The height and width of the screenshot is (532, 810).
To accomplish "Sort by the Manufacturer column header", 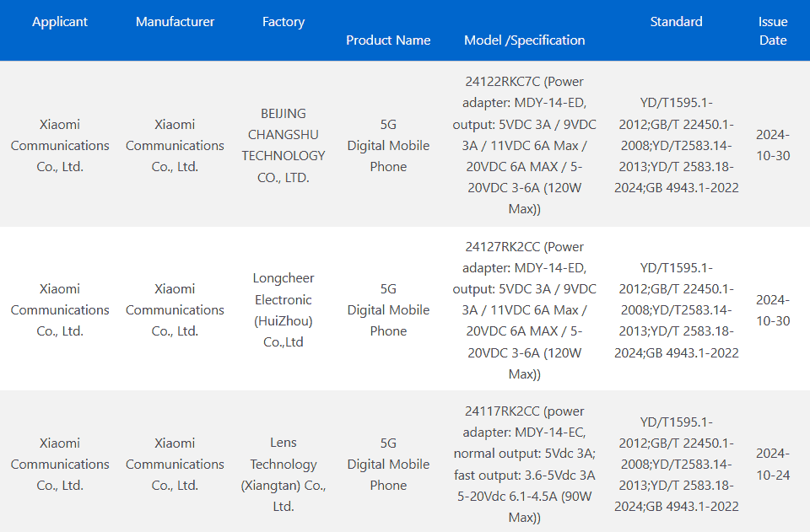I will [175, 22].
